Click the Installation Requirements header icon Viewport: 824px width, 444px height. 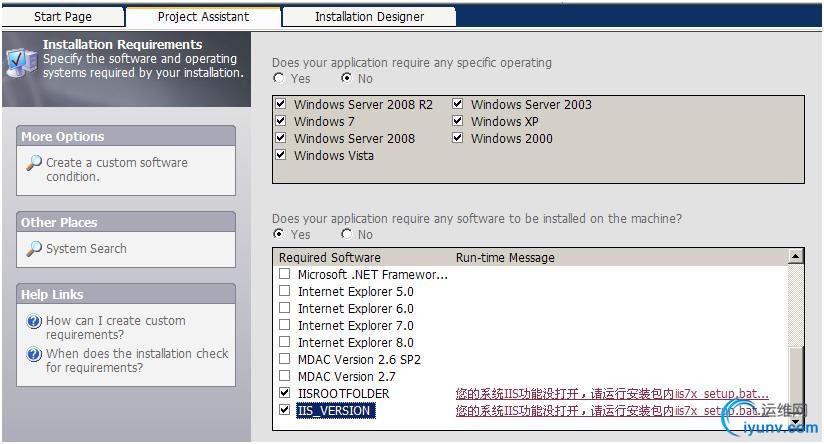click(21, 60)
